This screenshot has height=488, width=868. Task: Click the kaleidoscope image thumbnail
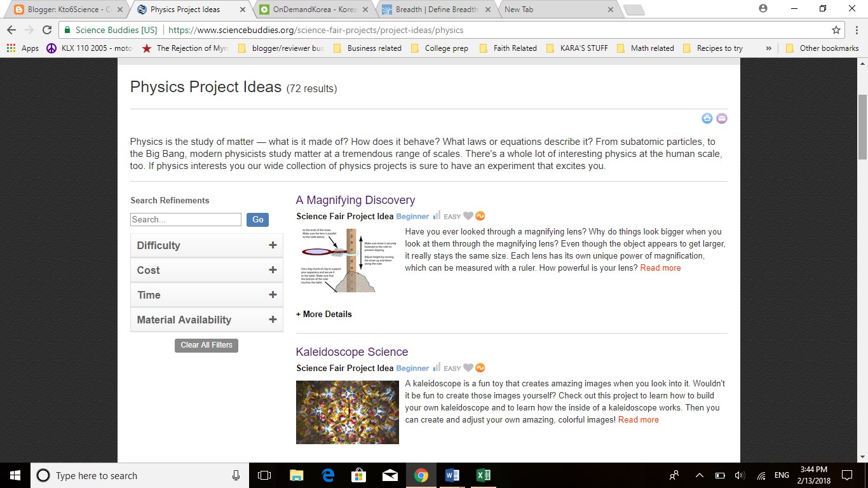(348, 412)
